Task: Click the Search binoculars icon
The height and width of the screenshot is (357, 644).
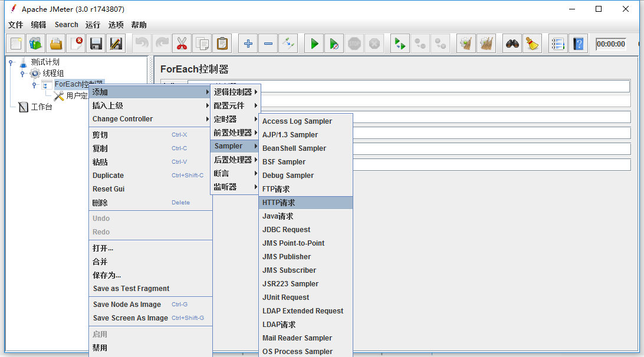Action: [512, 44]
